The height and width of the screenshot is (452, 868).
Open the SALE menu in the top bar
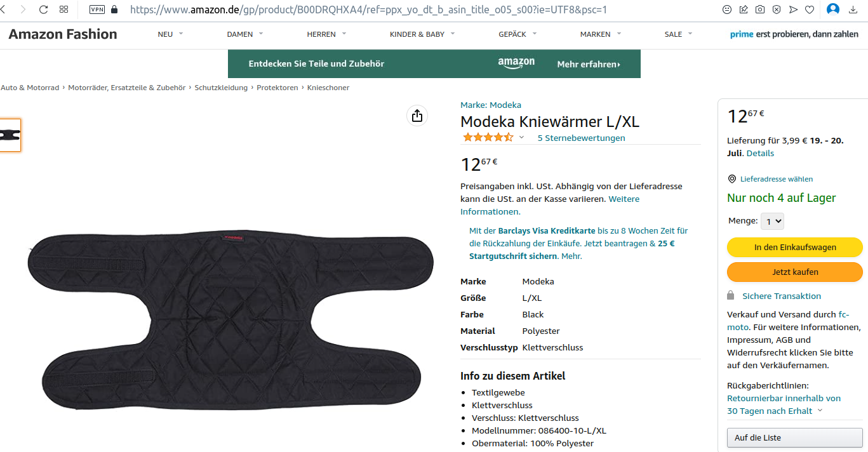[678, 34]
